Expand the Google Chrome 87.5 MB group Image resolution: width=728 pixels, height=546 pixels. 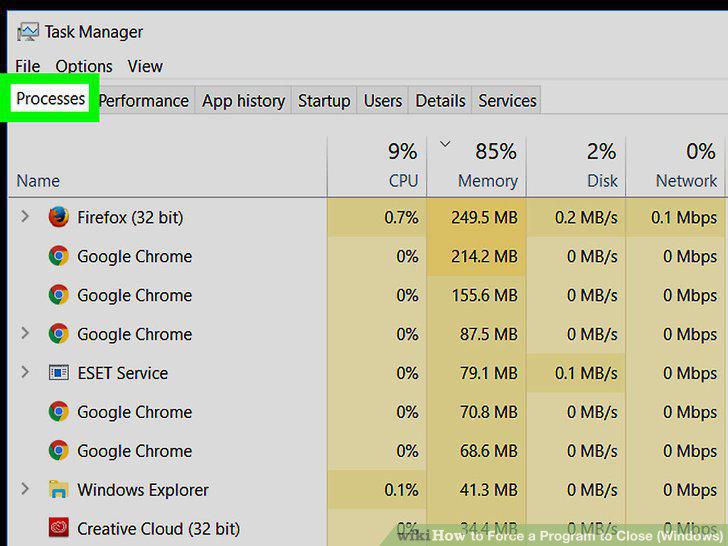tap(25, 333)
